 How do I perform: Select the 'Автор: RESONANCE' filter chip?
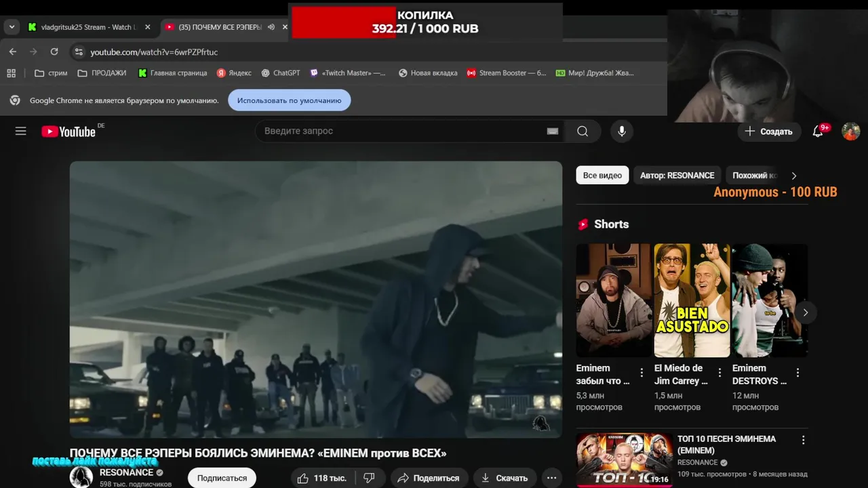click(677, 176)
